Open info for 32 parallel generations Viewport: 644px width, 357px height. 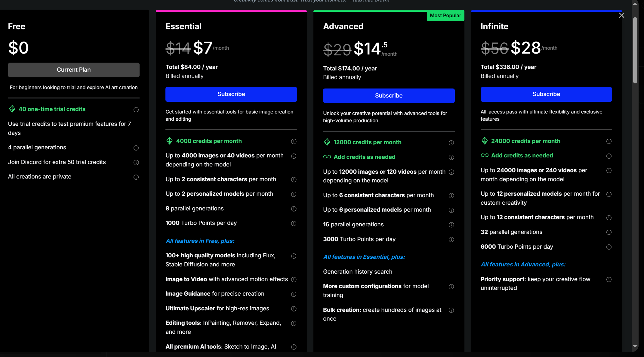click(x=609, y=232)
